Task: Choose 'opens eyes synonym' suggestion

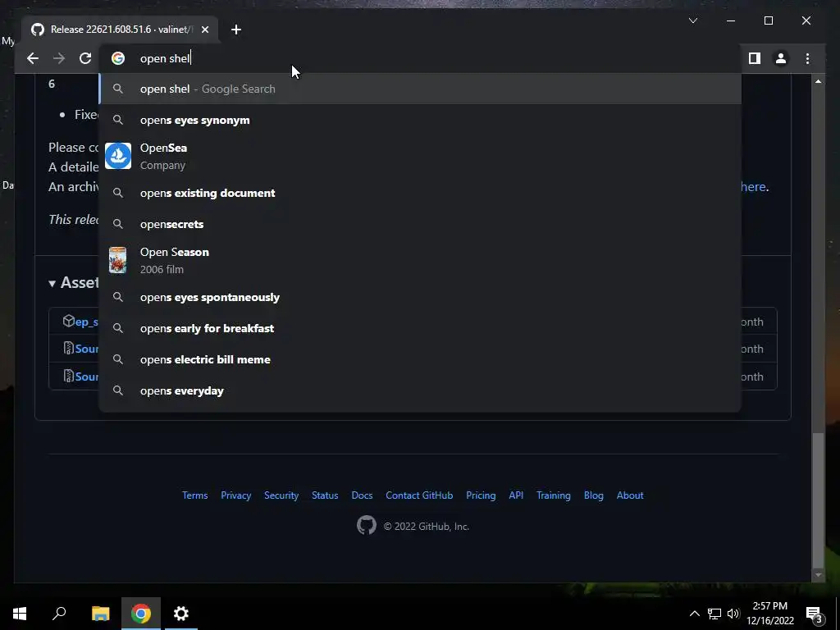Action: point(421,120)
